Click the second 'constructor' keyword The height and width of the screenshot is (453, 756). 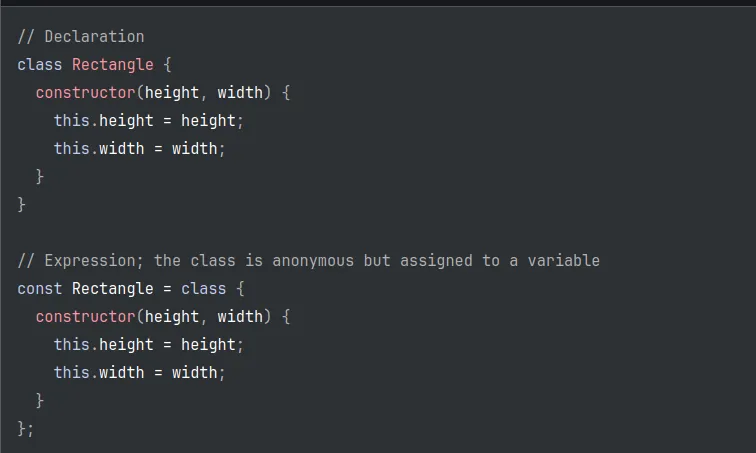(x=85, y=317)
